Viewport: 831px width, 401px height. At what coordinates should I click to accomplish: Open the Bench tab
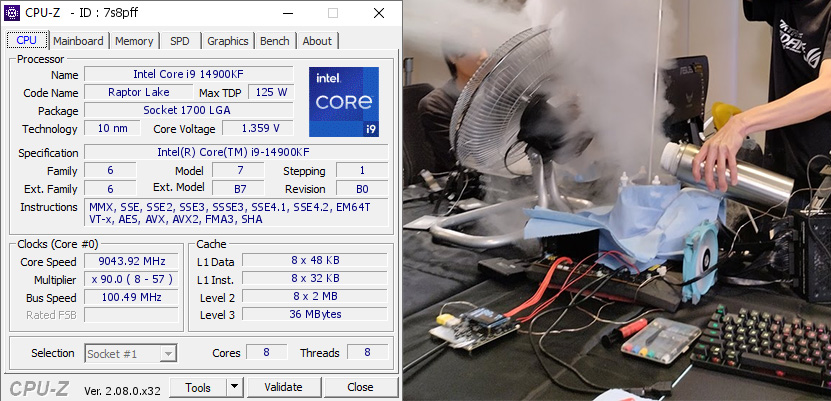point(275,41)
